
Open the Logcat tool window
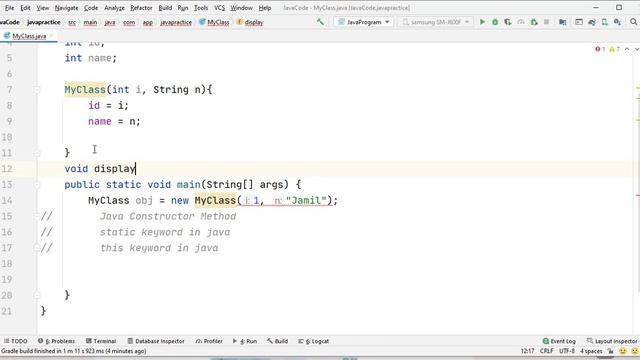pyautogui.click(x=313, y=341)
